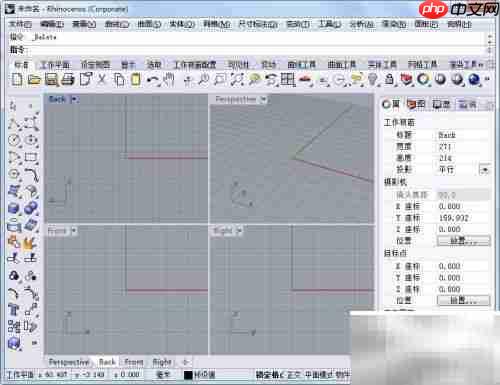The width and height of the screenshot is (500, 385).
Task: Click the Cut scissors icon
Action: [101, 80]
